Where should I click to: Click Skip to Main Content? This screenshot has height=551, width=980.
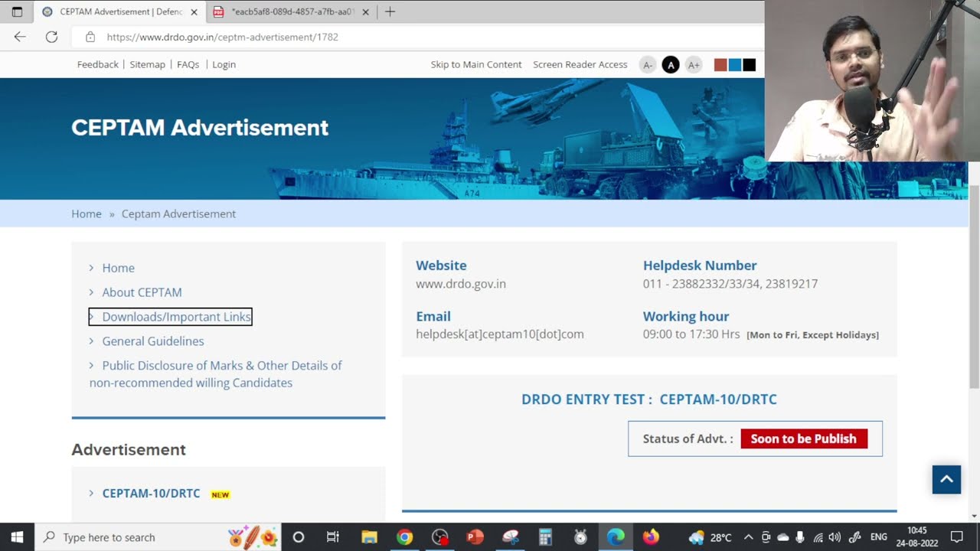(x=476, y=64)
